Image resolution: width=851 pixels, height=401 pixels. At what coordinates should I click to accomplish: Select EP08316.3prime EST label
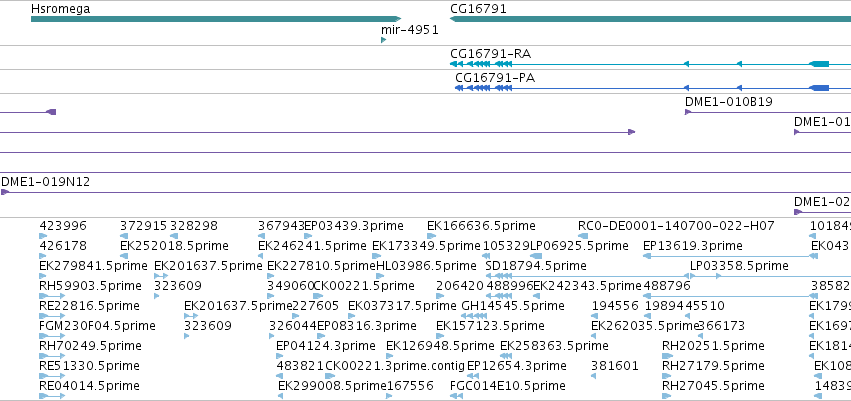[x=367, y=326]
